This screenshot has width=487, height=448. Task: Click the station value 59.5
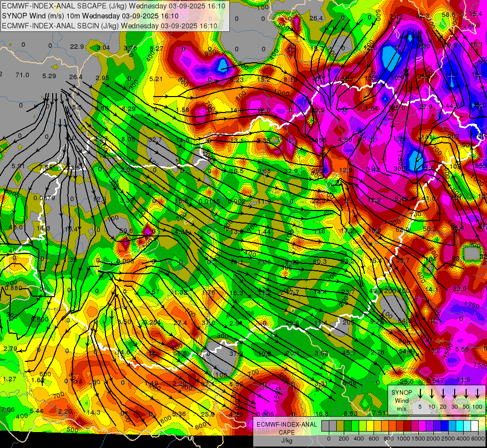pyautogui.click(x=126, y=231)
